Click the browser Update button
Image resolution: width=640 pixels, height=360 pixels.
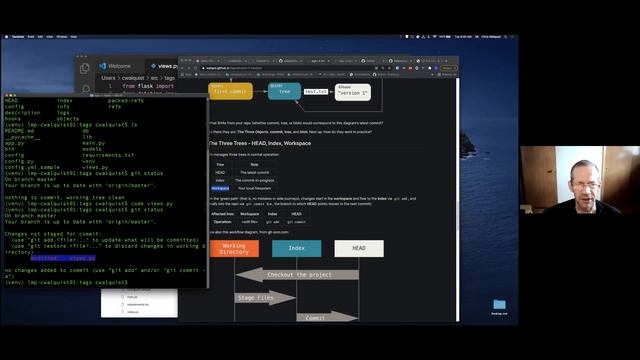[448, 68]
